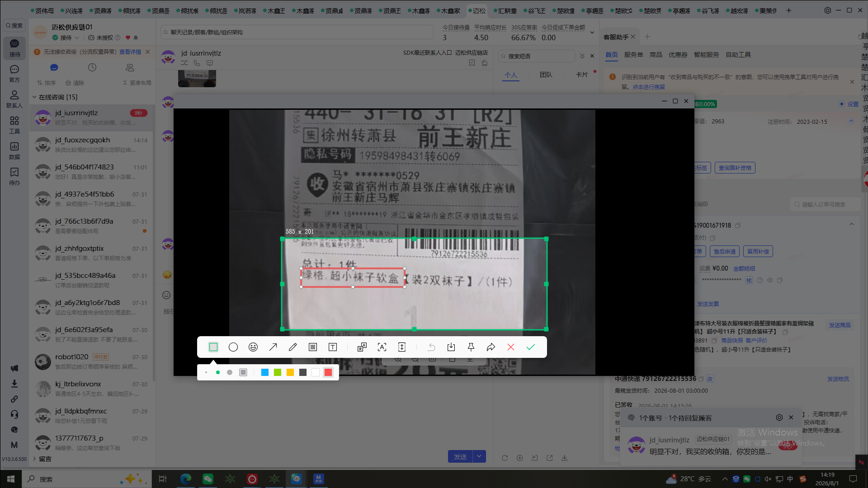This screenshot has width=868, height=488.
Task: Click the scrolling long screenshot icon
Action: [x=402, y=347]
